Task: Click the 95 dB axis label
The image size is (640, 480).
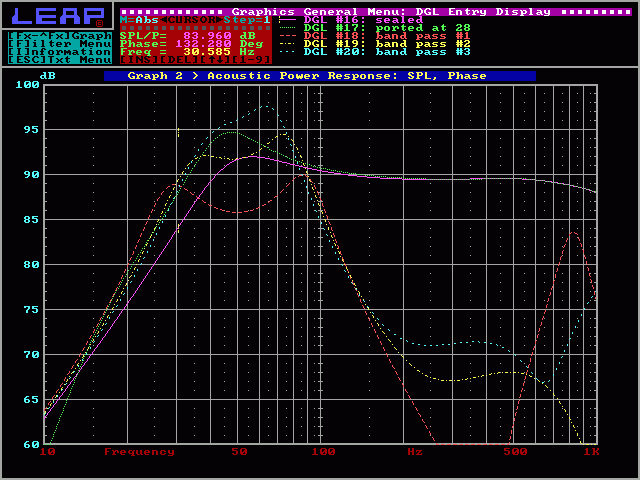Action: [x=32, y=130]
